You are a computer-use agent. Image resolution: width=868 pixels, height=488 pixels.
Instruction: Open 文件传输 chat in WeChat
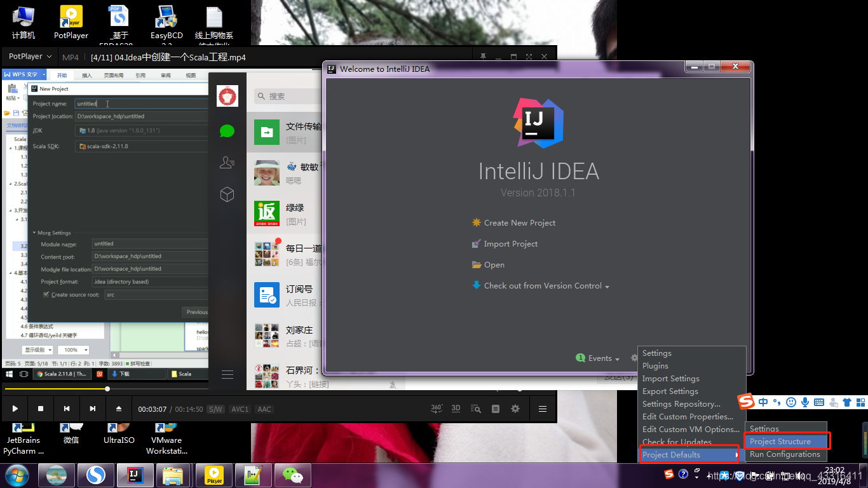[x=285, y=132]
